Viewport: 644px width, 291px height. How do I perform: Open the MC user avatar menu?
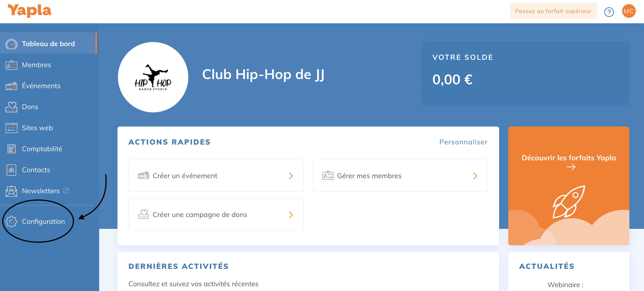pyautogui.click(x=628, y=11)
